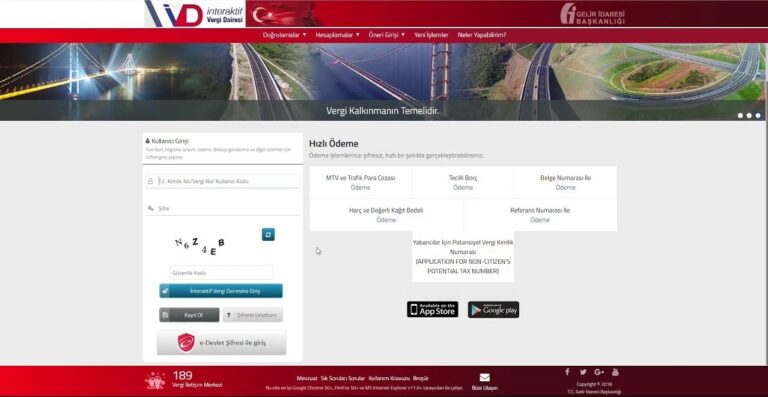Expand the Hesaplamalar dropdown menu
The height and width of the screenshot is (397, 768).
[337, 35]
